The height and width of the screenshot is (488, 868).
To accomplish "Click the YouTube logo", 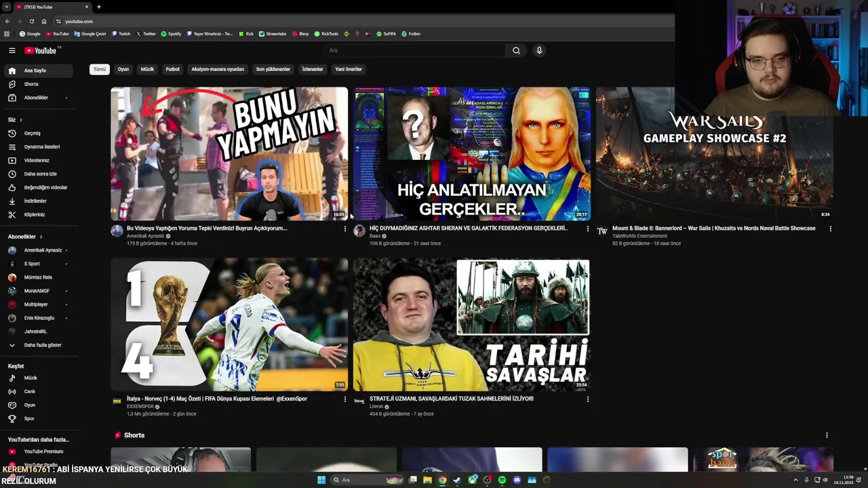I will tap(41, 51).
